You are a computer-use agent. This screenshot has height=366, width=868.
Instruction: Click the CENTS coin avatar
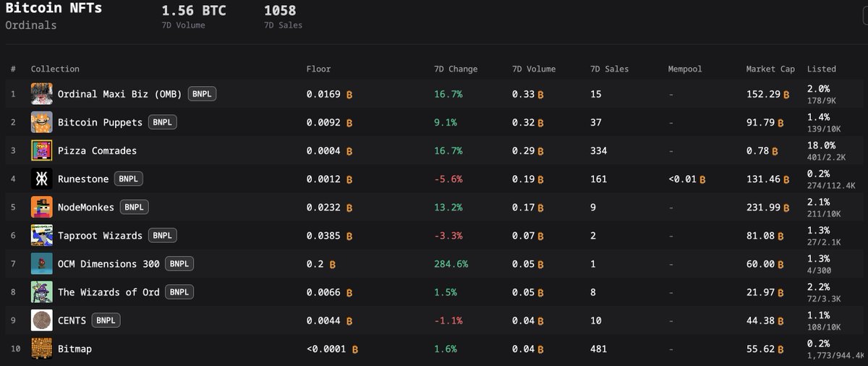point(41,320)
